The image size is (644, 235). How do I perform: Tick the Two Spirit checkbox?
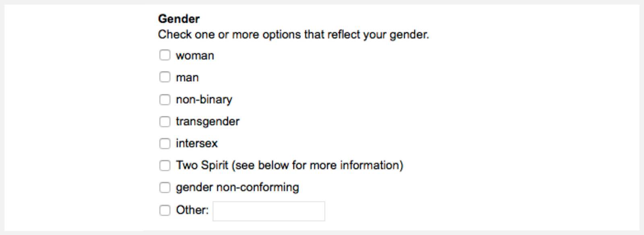coord(165,165)
